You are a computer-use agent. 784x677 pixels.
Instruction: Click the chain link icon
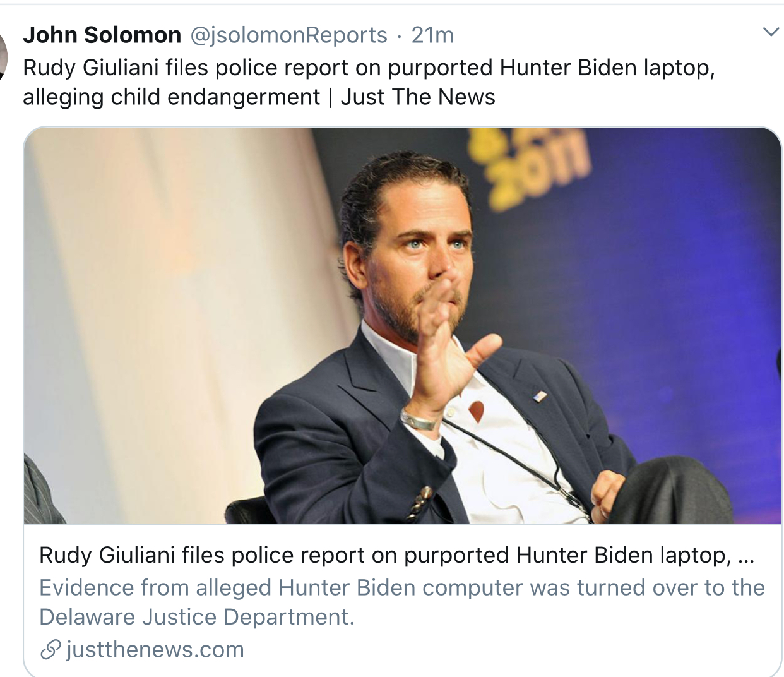(50, 650)
